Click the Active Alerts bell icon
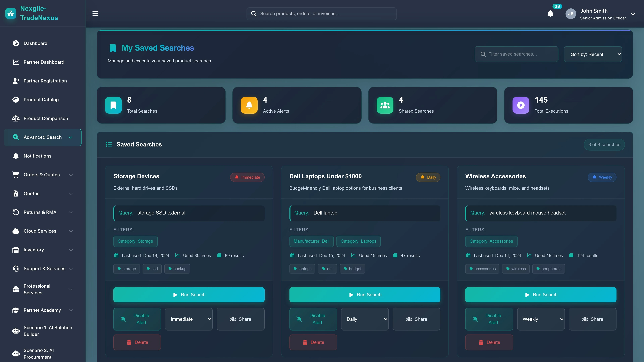Image resolution: width=644 pixels, height=362 pixels. pos(249,105)
